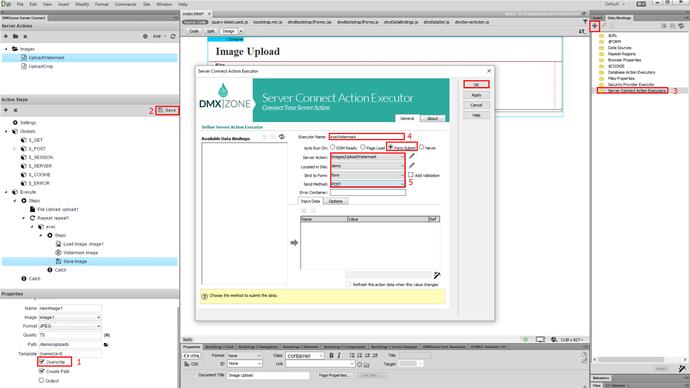This screenshot has width=690, height=388.
Task: Click the arrow to add binding to input data
Action: [x=294, y=242]
